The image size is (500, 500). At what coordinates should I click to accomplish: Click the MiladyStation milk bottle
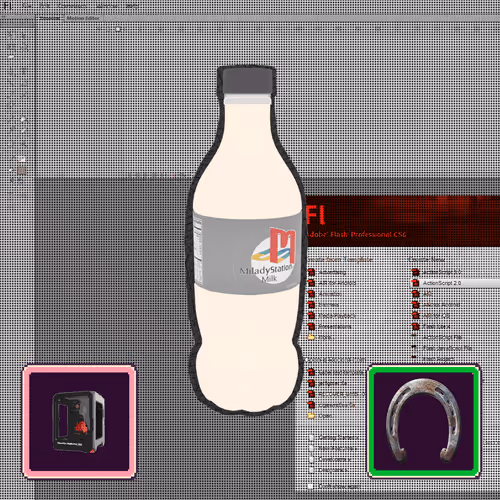click(247, 240)
